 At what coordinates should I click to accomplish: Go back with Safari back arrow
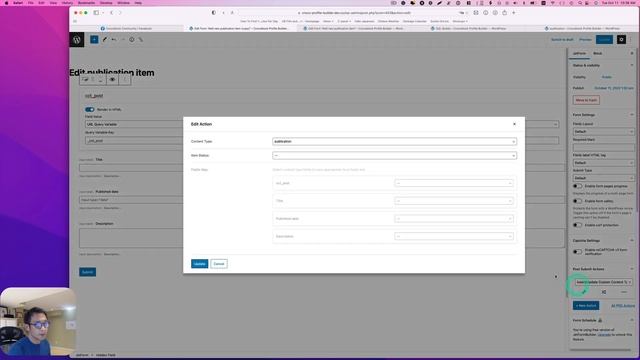point(111,13)
